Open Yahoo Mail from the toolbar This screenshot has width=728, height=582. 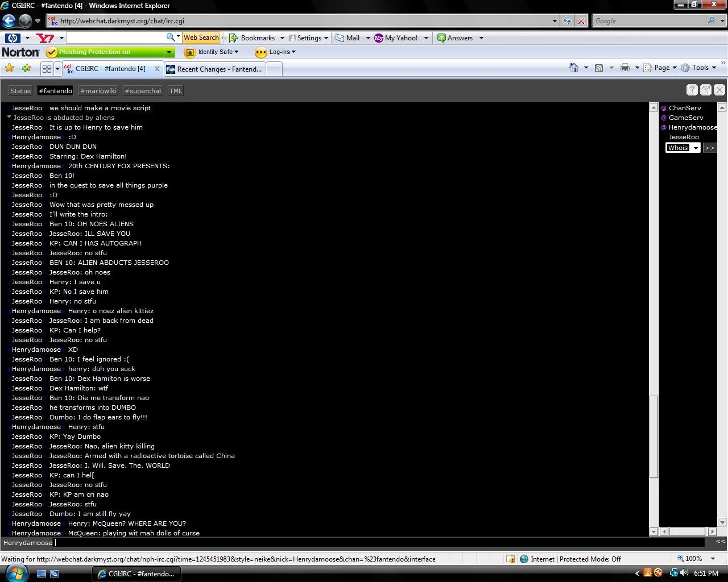tap(348, 38)
